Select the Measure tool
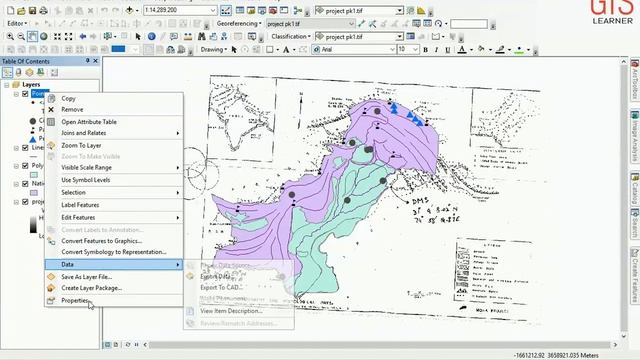Viewport: 640px width, 360px height. tap(188, 37)
